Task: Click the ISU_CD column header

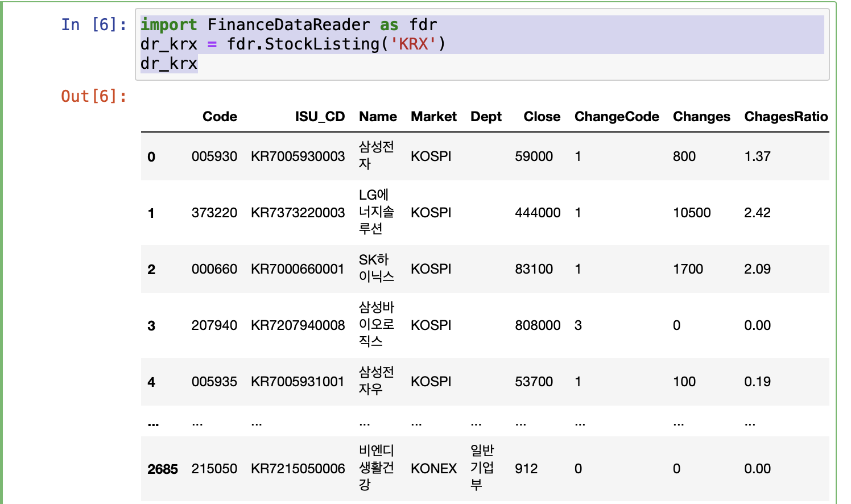Action: pyautogui.click(x=320, y=117)
